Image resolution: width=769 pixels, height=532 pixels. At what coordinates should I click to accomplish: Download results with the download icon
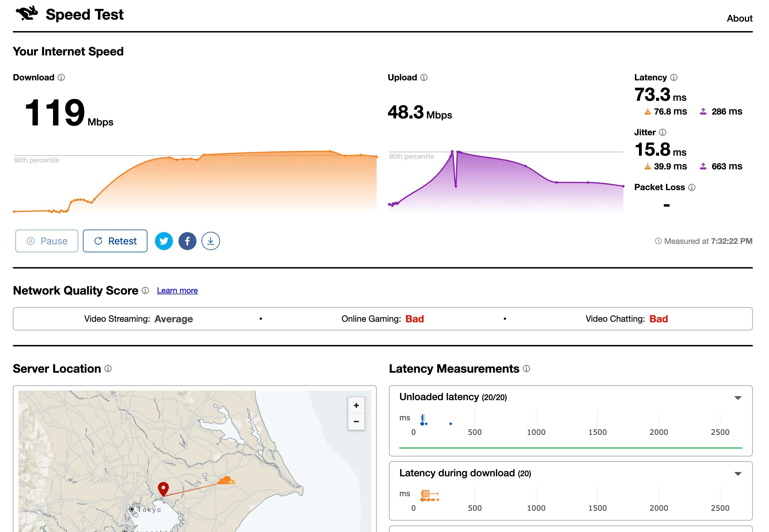[x=210, y=241]
